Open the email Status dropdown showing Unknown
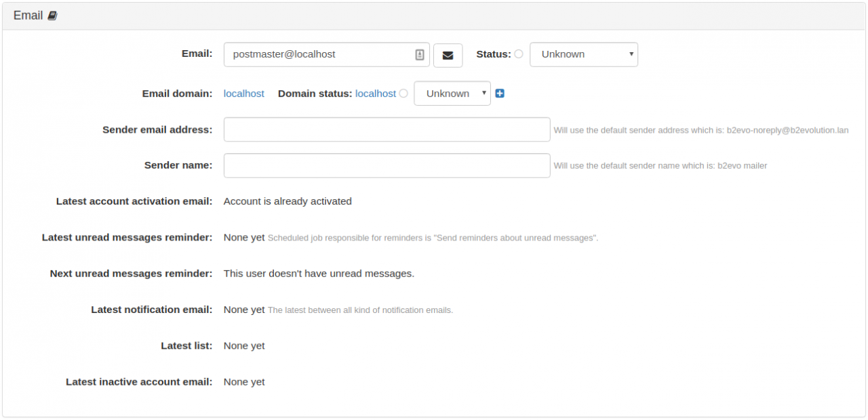 pos(584,54)
